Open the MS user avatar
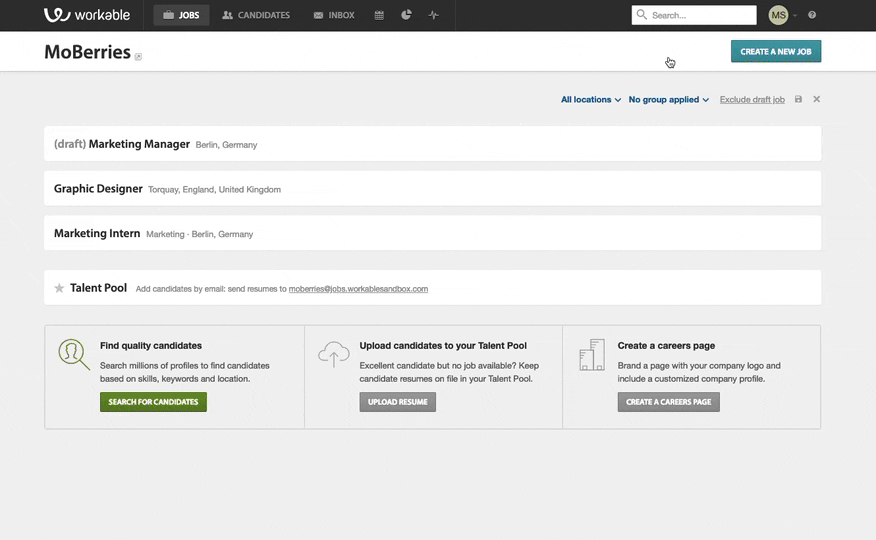Viewport: 876px width, 540px height. 778,15
